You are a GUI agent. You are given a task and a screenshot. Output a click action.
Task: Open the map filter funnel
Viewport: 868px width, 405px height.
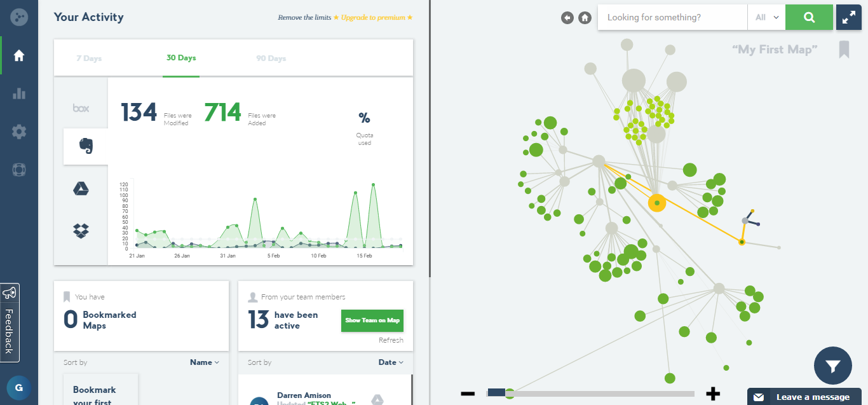click(x=833, y=366)
